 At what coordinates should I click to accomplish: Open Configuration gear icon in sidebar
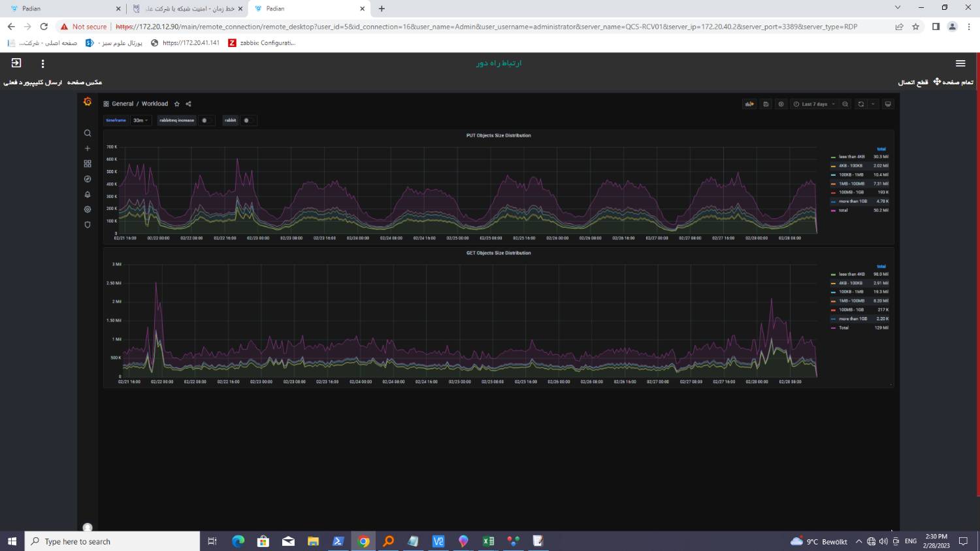click(x=88, y=210)
